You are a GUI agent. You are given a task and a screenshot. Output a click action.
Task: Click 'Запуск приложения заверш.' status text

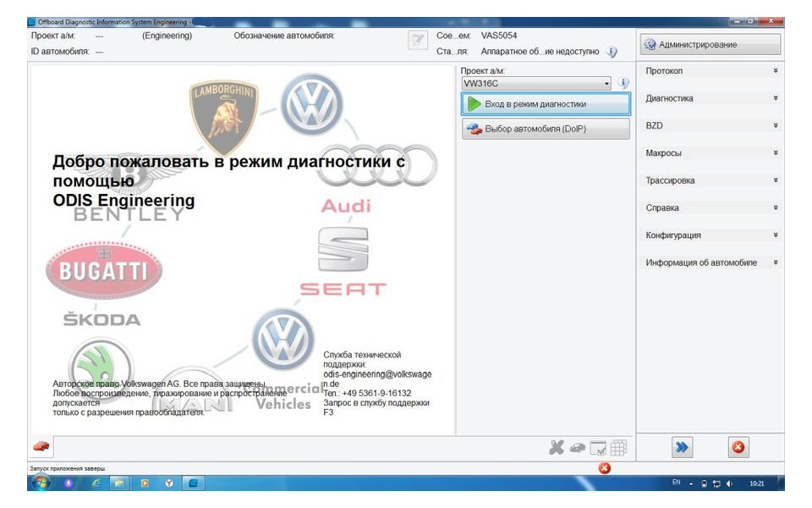click(x=68, y=468)
